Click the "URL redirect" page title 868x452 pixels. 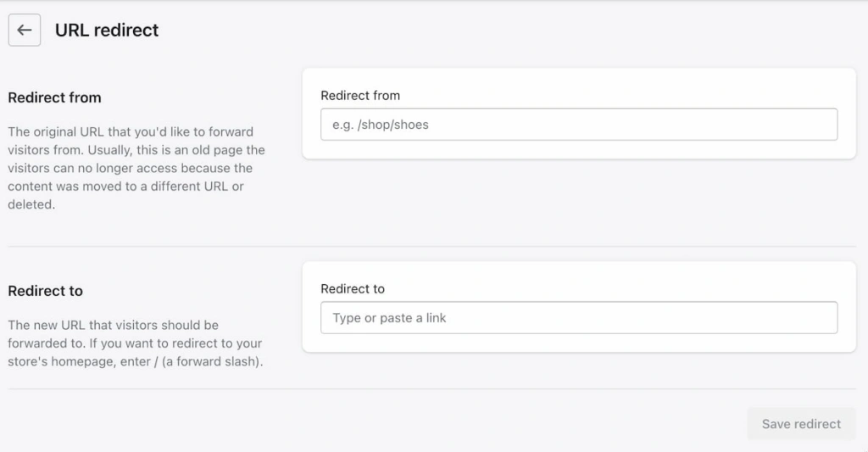107,31
